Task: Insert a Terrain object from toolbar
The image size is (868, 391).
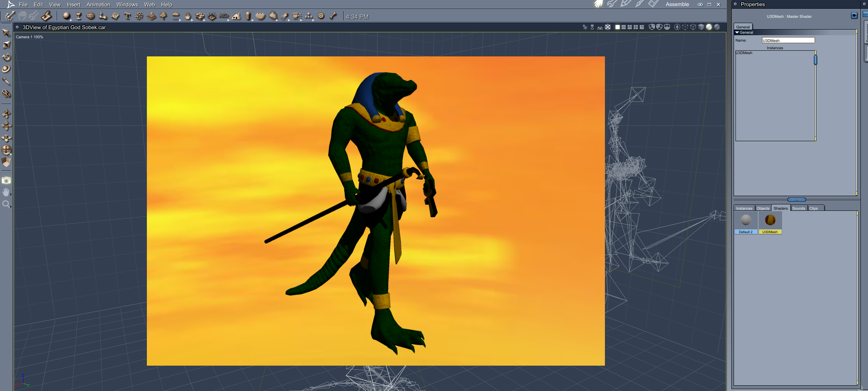Action: (151, 16)
